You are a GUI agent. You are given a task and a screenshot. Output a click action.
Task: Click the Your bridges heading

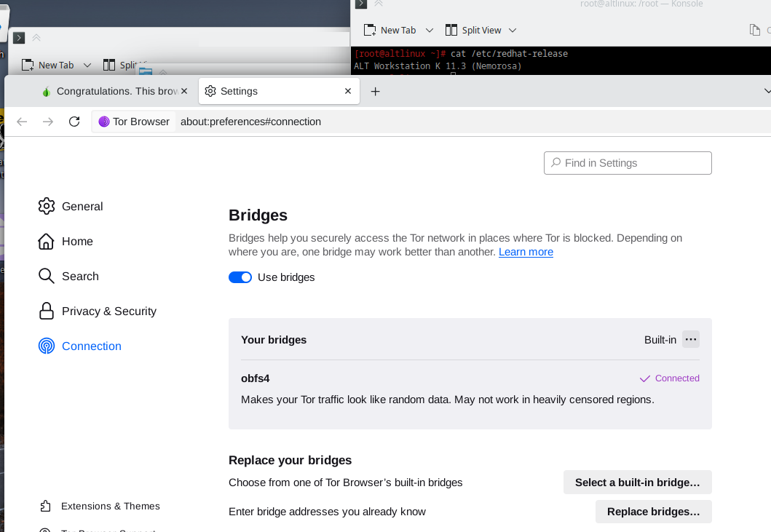pyautogui.click(x=274, y=340)
